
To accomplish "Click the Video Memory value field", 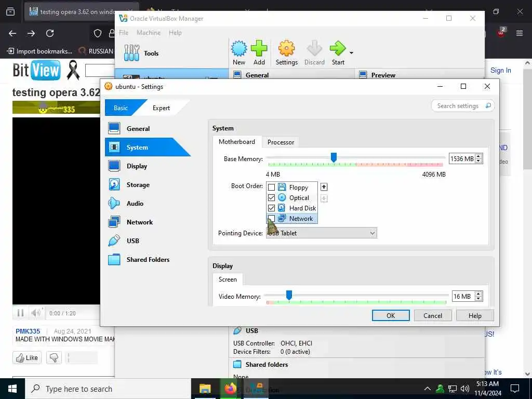I will coord(463,296).
